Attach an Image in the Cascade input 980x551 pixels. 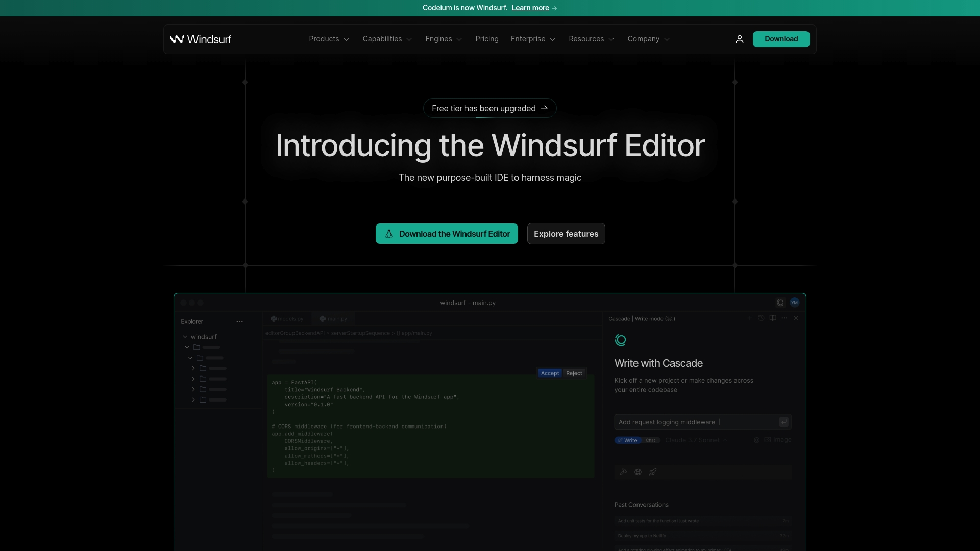click(778, 440)
